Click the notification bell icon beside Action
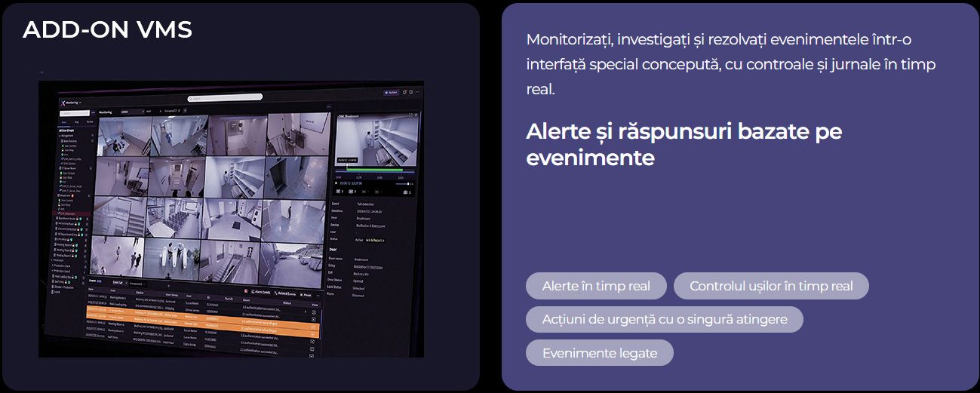 coord(404,93)
